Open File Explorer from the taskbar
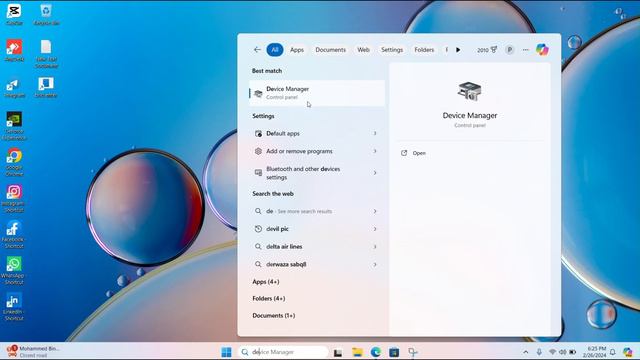The image size is (640, 360). click(x=358, y=352)
